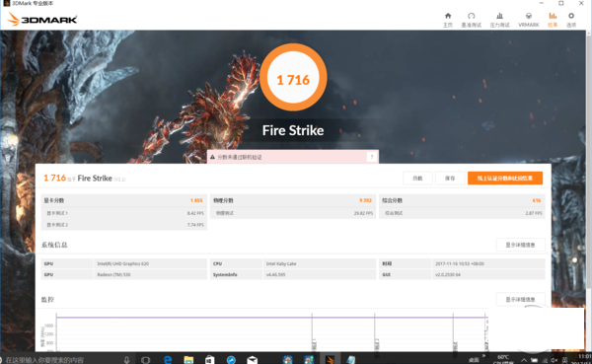Viewport: 592px width, 364px height.
Task: Click the Load (加载) button
Action: (x=417, y=179)
